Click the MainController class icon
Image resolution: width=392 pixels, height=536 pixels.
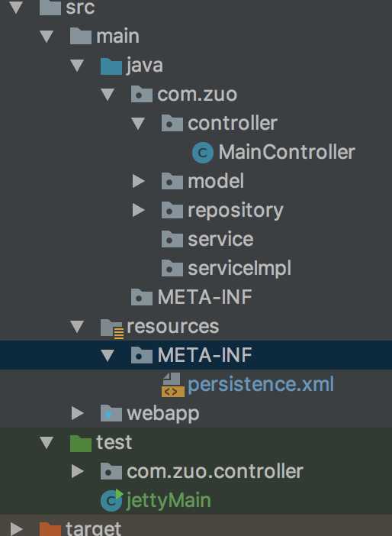[x=203, y=153]
